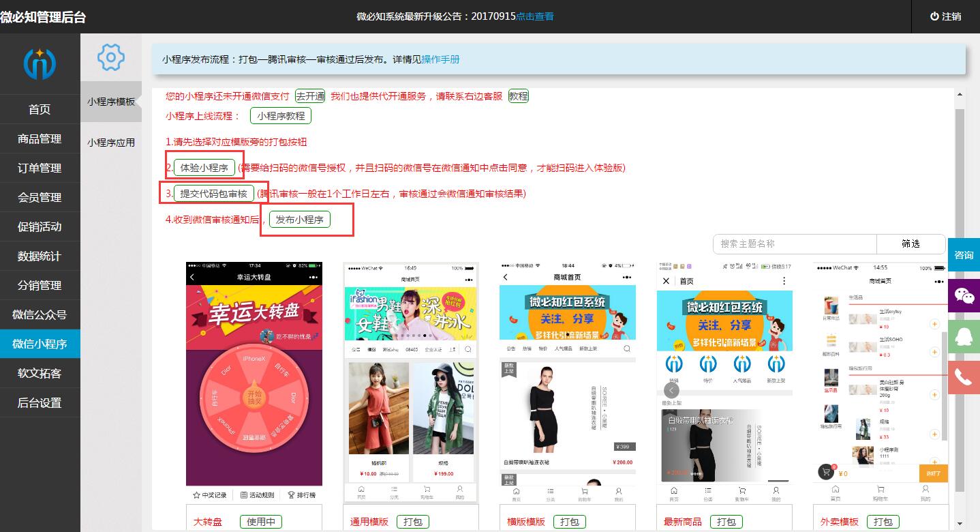
Task: Open 模版模版 black dress template thumbnail
Action: 568,383
